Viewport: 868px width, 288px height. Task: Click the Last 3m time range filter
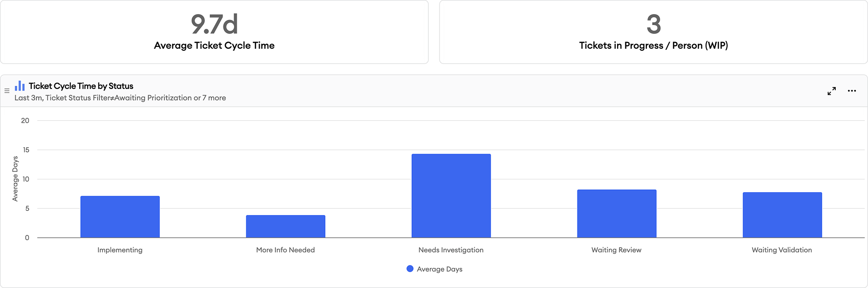[x=28, y=98]
